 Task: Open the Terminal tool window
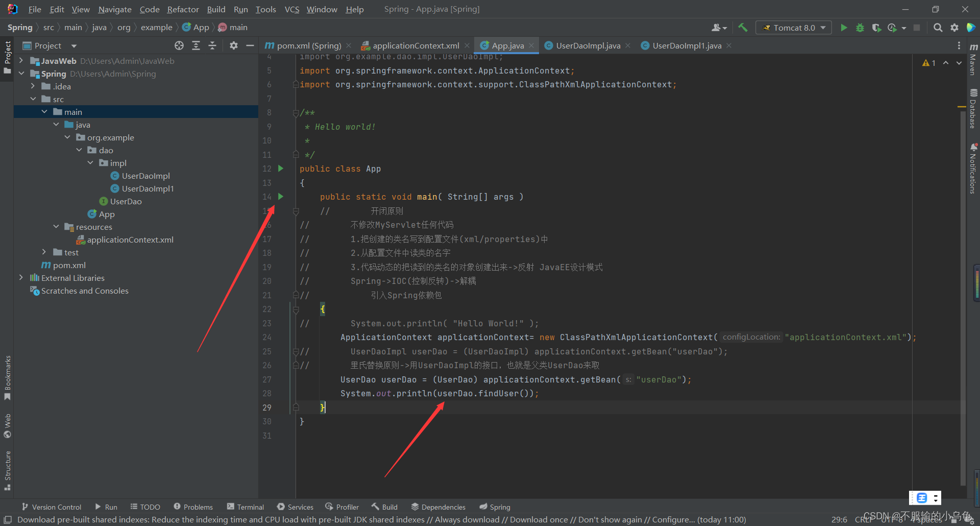tap(246, 507)
